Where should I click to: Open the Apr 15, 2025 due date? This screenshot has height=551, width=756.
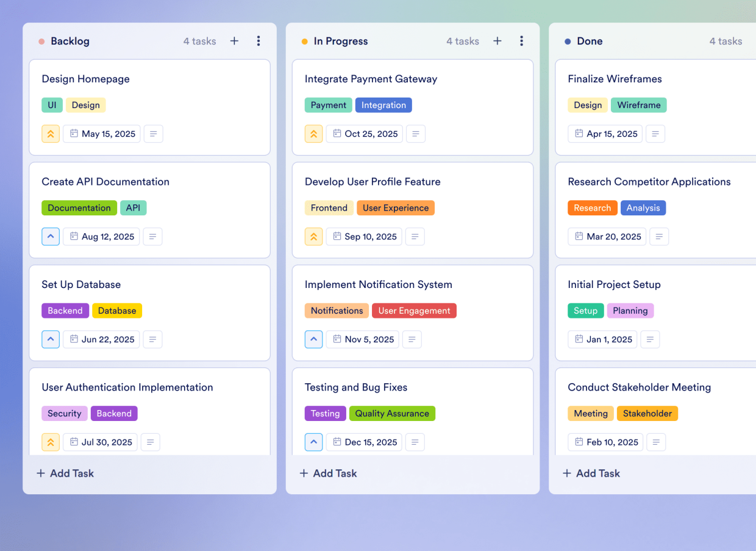(605, 134)
